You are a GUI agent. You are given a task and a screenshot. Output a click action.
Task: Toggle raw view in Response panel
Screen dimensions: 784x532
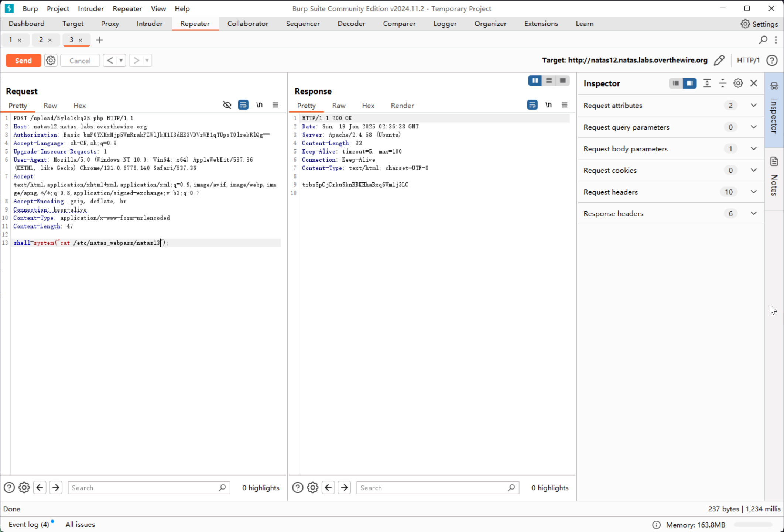pyautogui.click(x=338, y=106)
